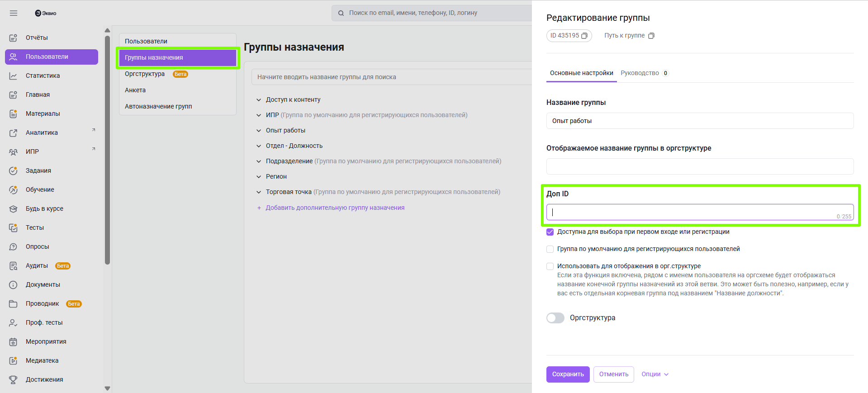This screenshot has width=868, height=393.
Task: Uncheck 'Доступна для выбора при первом входе'
Action: [x=550, y=232]
